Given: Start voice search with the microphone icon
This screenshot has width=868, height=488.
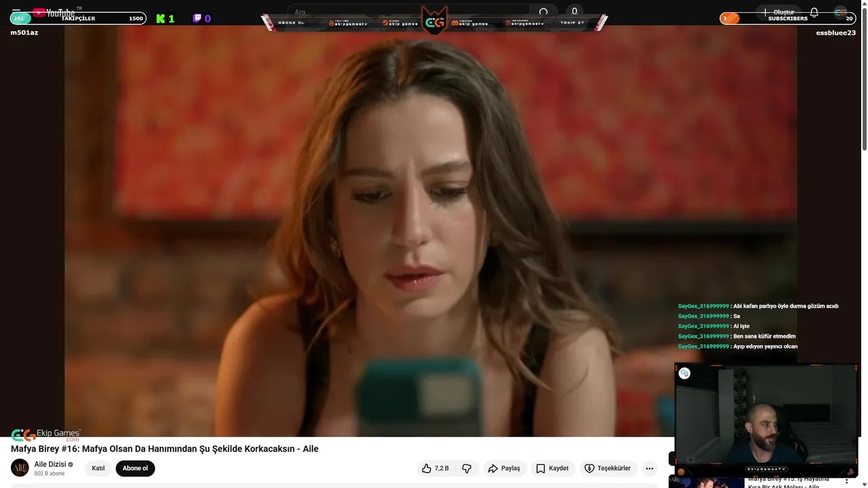Looking at the screenshot, I should [x=574, y=12].
